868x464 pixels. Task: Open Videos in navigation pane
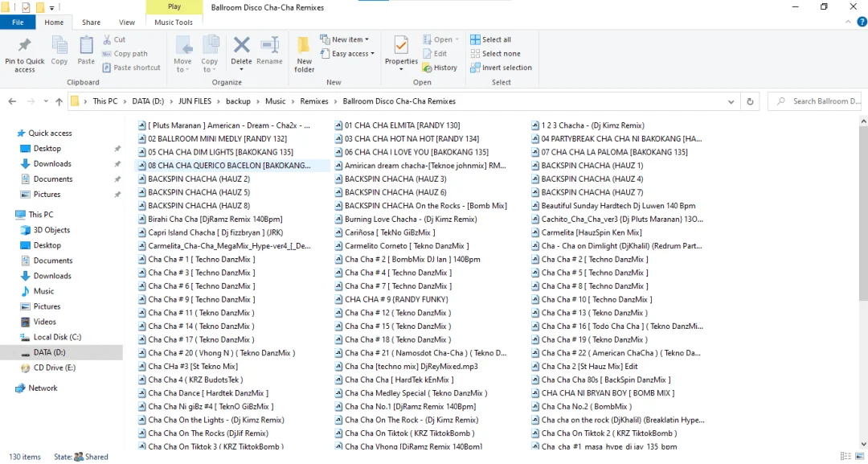pos(44,322)
